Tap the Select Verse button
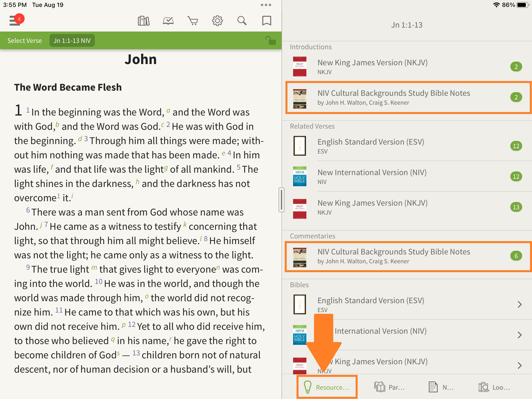This screenshot has height=399, width=532. coord(25,41)
